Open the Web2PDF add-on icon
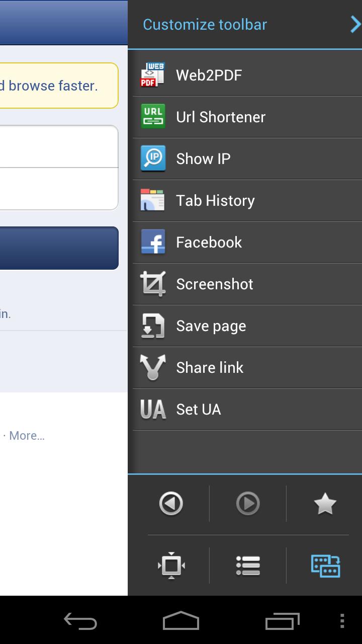This screenshot has height=644, width=362. tap(153, 75)
